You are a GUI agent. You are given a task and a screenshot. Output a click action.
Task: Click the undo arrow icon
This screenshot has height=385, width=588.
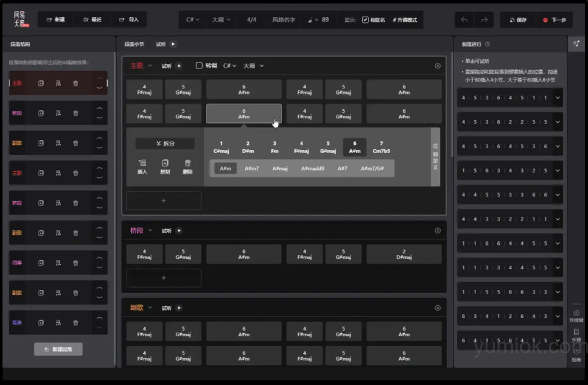(x=464, y=20)
